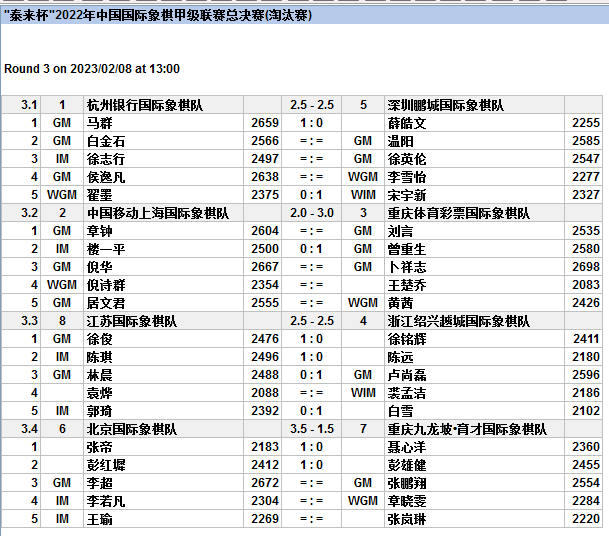
Task: Click player name 李雪怡
Action: point(407,177)
